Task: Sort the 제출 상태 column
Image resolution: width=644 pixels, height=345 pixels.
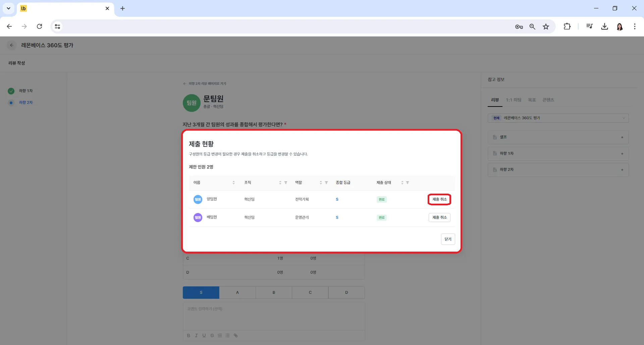Action: coord(402,183)
